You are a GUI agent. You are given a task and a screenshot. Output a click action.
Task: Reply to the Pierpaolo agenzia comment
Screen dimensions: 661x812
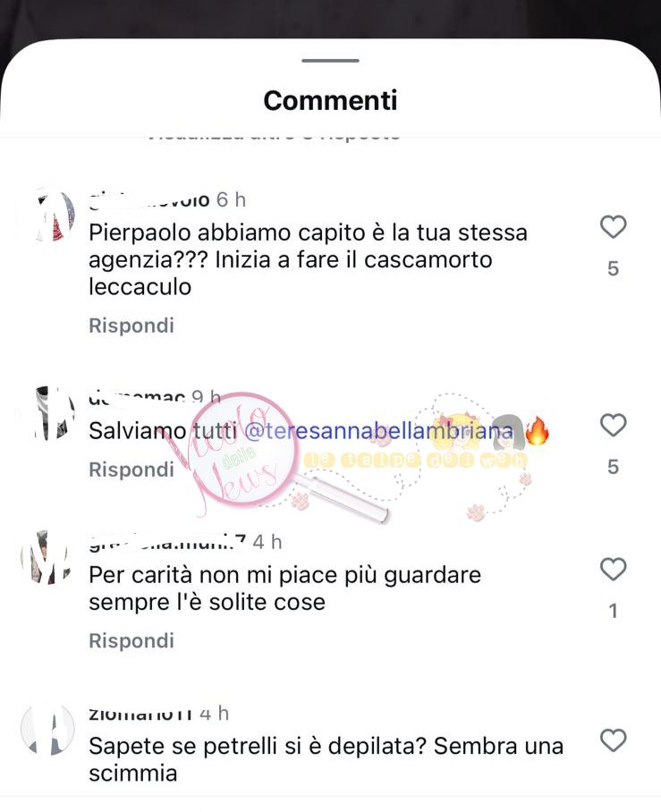pyautogui.click(x=131, y=326)
